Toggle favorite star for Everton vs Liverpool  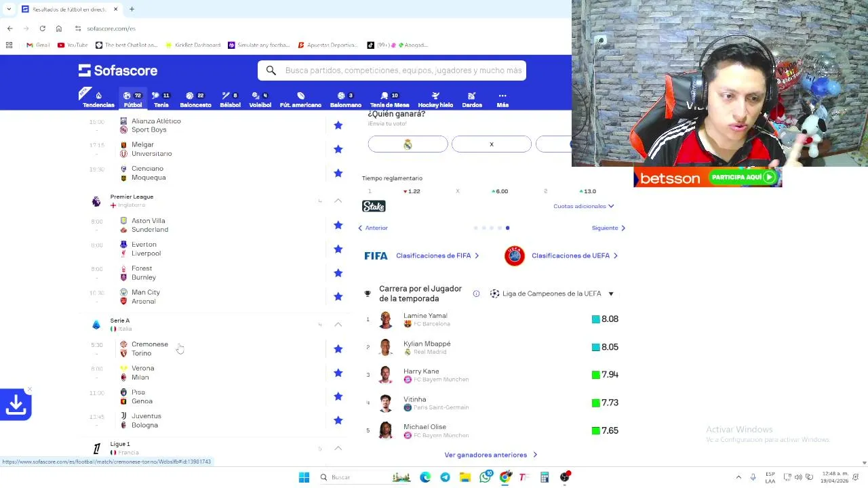pos(338,249)
